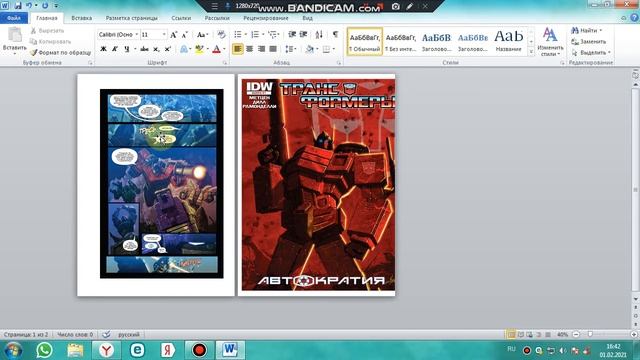Toggle italic (К) formatting
The image size is (640, 360).
pos(115,49)
